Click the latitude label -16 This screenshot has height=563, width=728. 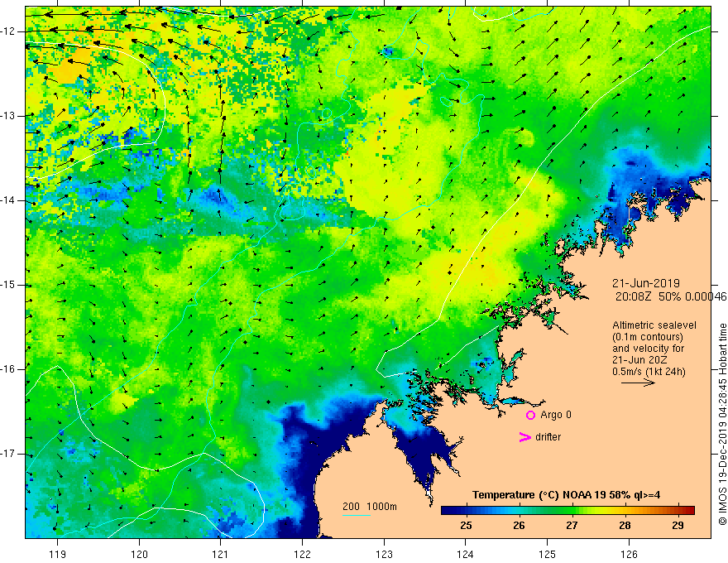(x=9, y=369)
